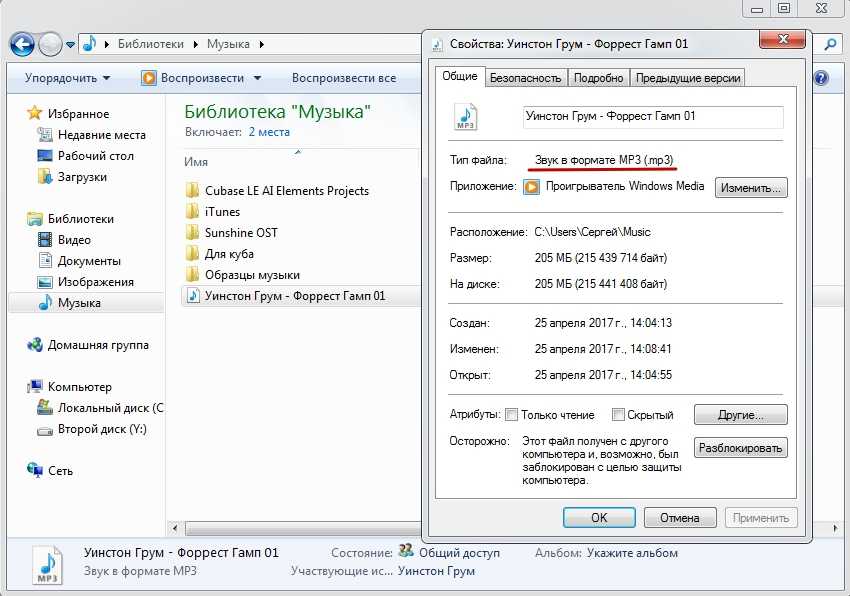The image size is (850, 596).
Task: Open the Видео library icon
Action: [x=44, y=240]
